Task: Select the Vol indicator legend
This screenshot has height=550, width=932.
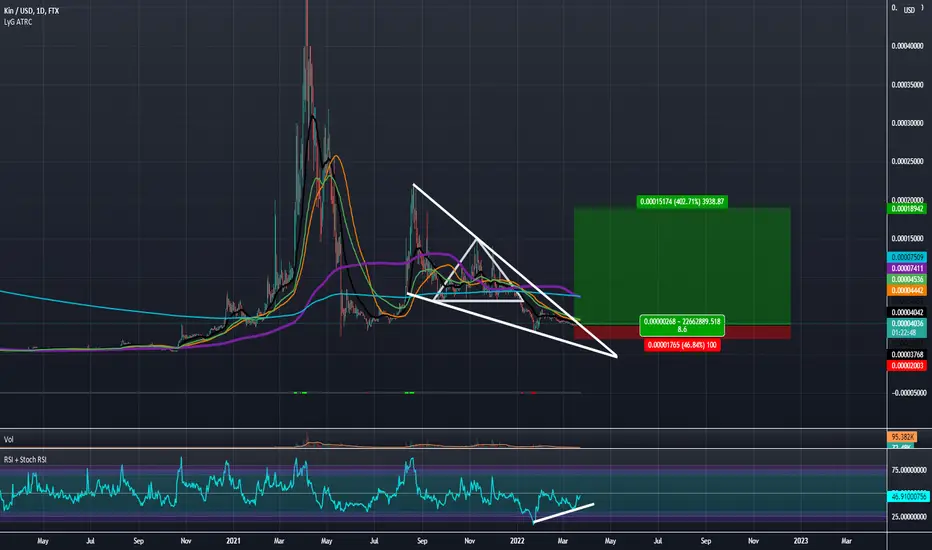Action: coord(8,439)
